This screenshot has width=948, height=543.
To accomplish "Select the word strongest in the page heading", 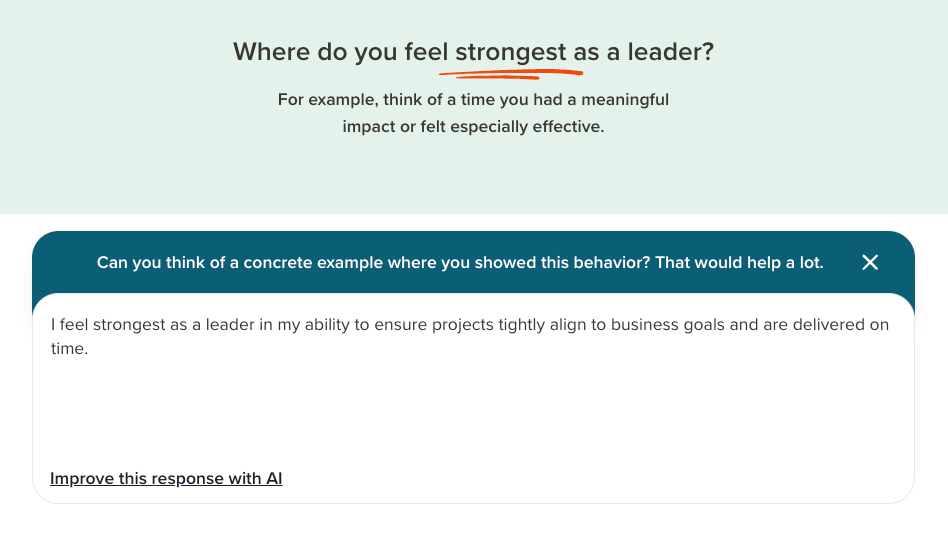I will [511, 53].
